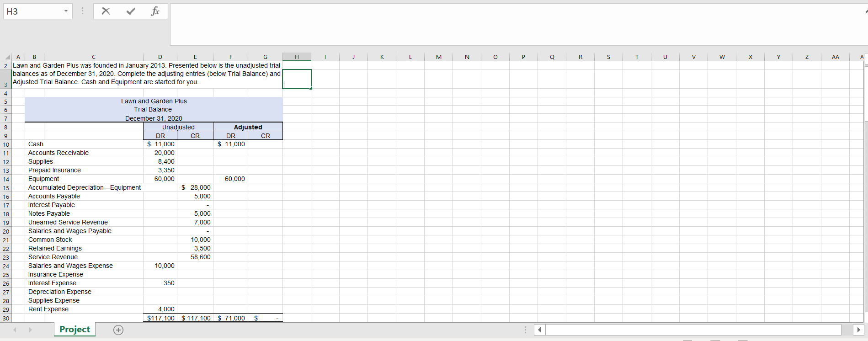
Task: Select column D header
Action: 160,57
